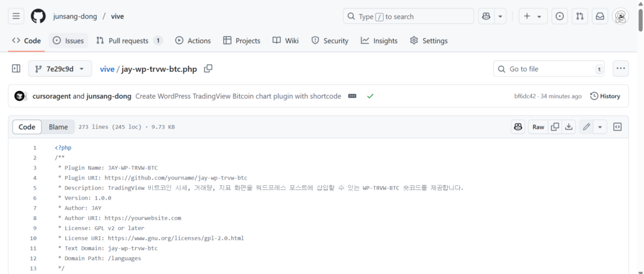Switch to the Projects tab

click(x=241, y=41)
